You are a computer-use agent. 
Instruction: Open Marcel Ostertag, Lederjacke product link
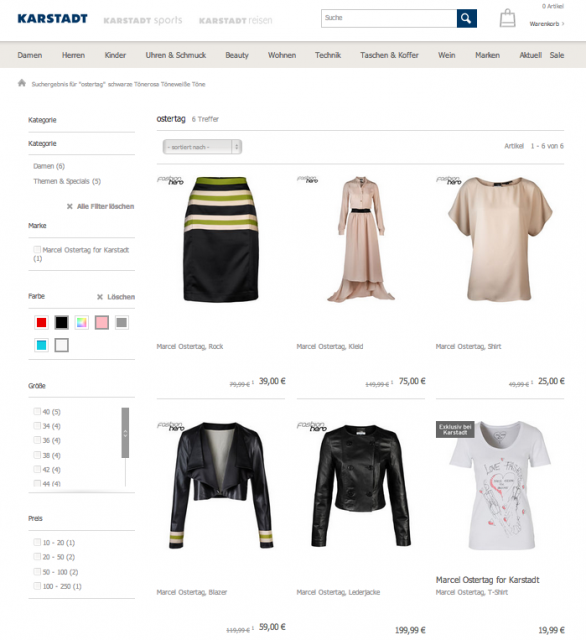pyautogui.click(x=338, y=592)
